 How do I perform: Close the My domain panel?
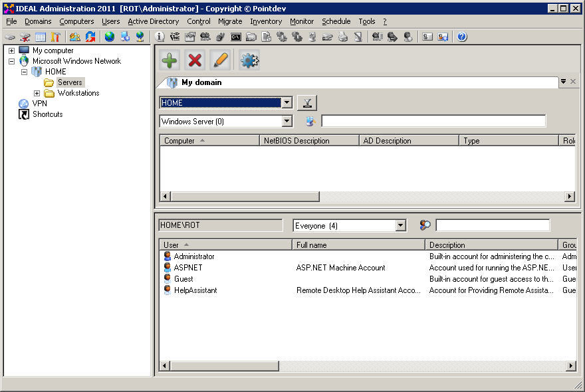pos(573,81)
